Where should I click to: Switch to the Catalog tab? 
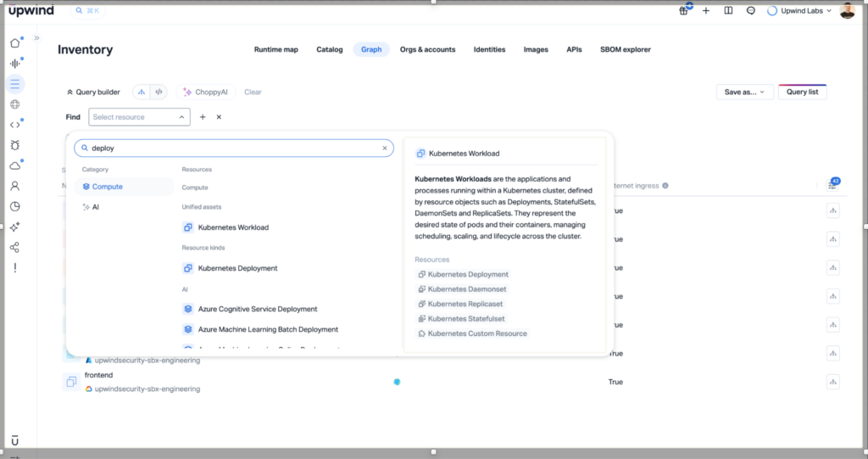330,49
